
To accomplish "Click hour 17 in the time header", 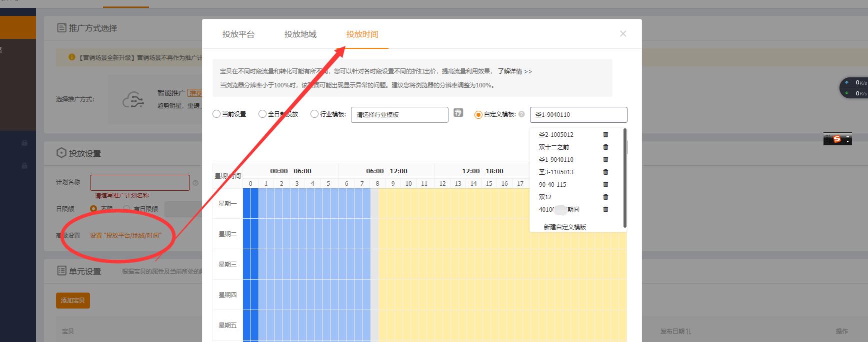I will tap(520, 184).
